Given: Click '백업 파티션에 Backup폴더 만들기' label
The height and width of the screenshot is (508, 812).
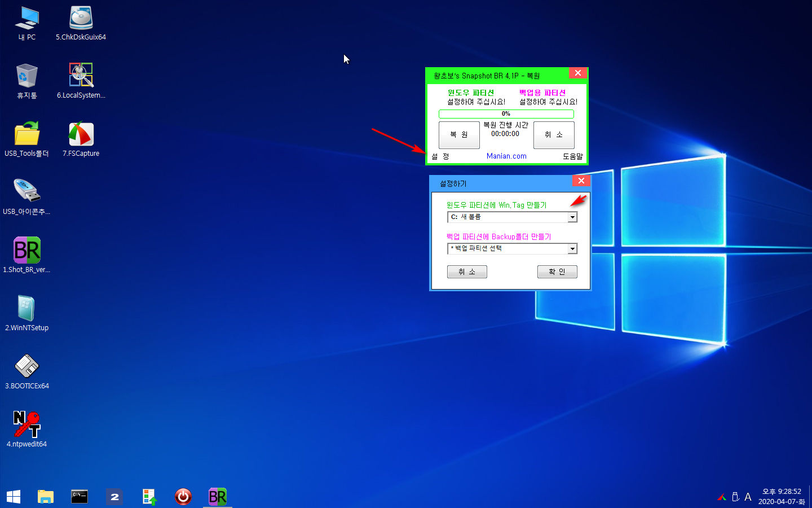Looking at the screenshot, I should coord(499,237).
